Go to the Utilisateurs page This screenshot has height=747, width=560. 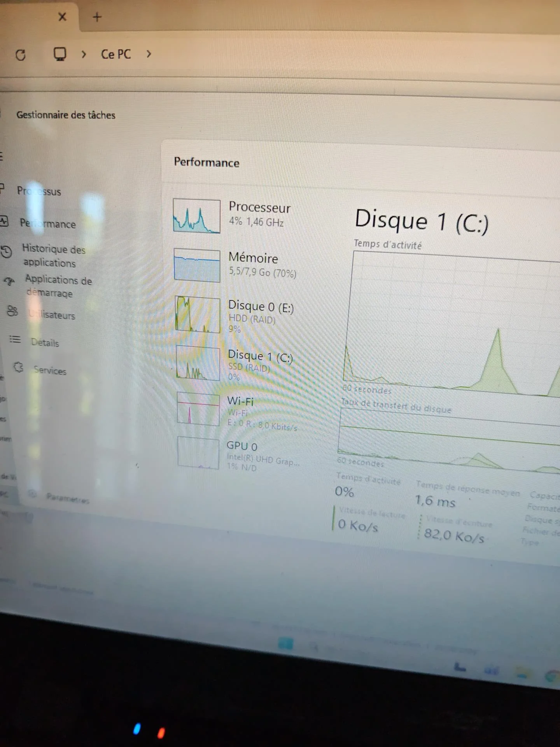click(x=52, y=314)
